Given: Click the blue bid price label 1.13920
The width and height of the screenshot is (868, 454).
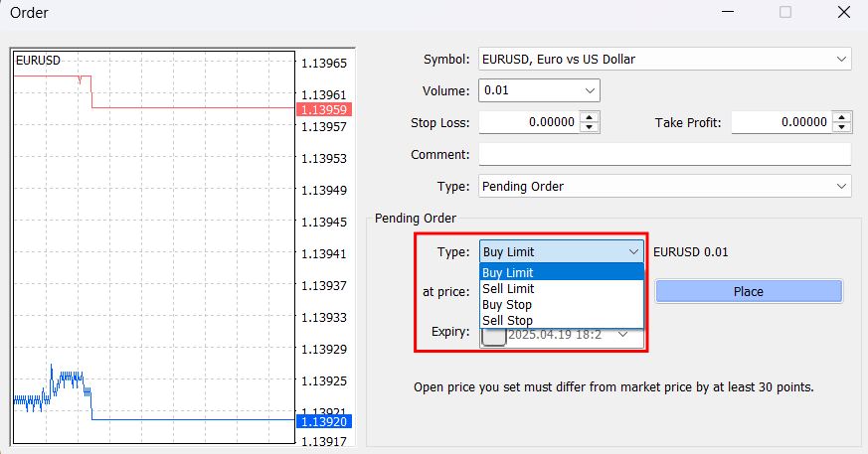Looking at the screenshot, I should [323, 421].
